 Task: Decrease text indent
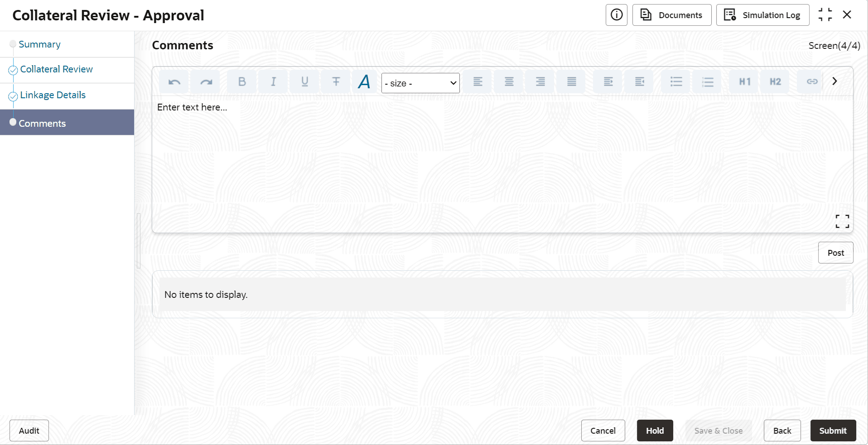pos(639,82)
